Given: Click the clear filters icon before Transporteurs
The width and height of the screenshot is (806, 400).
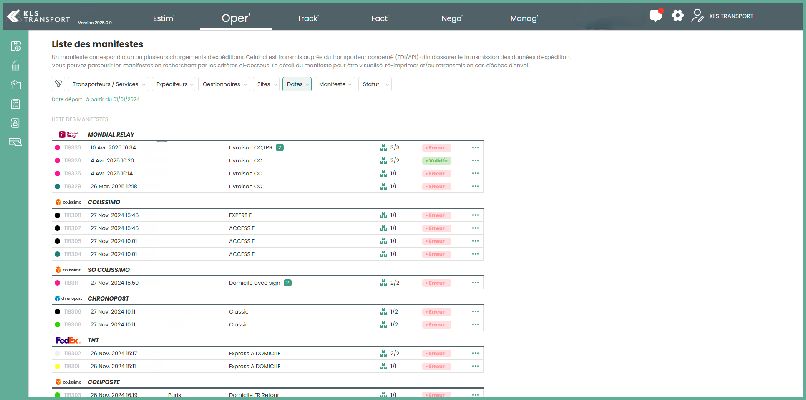Looking at the screenshot, I should pyautogui.click(x=58, y=85).
